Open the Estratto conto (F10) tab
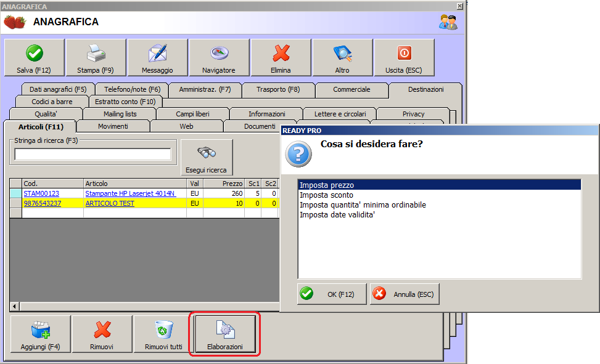Viewport: 600px width, 364px height. [125, 102]
